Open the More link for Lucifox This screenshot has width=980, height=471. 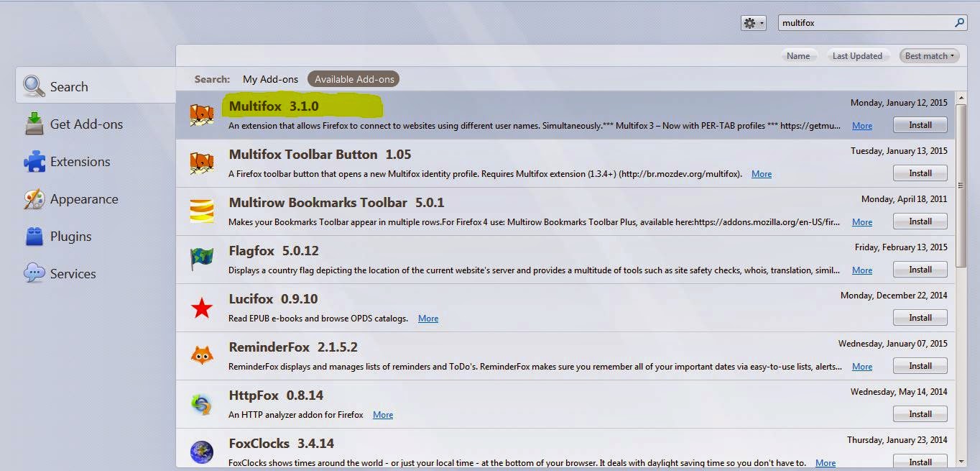tap(428, 319)
